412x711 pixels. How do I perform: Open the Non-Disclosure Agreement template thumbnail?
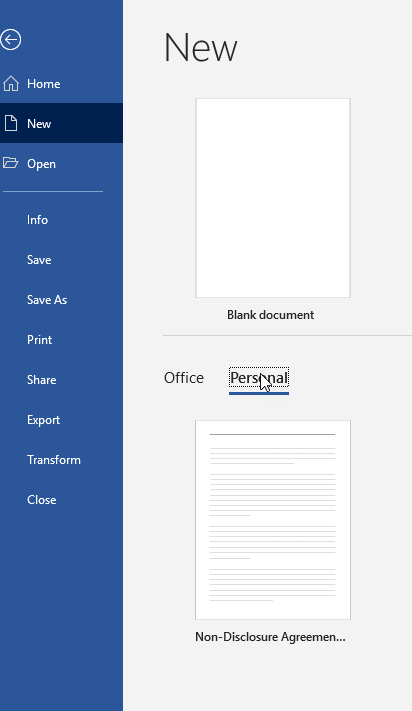(x=273, y=520)
